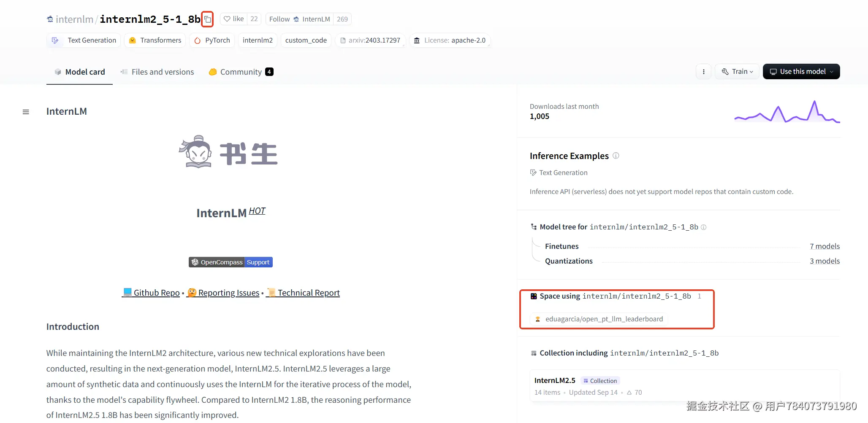Click the 1,005 downloads figure
868x423 pixels.
click(540, 116)
